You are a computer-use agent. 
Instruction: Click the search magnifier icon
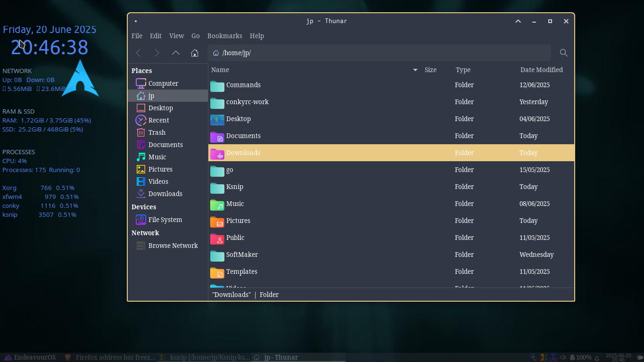click(x=563, y=53)
